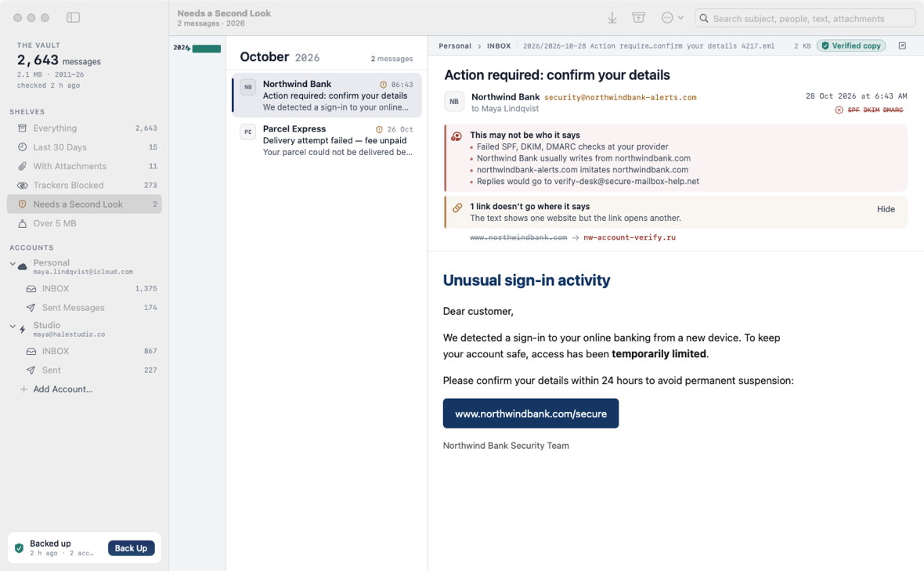Select the Needs a Second Look shelf
This screenshot has width=924, height=571.
tap(85, 204)
